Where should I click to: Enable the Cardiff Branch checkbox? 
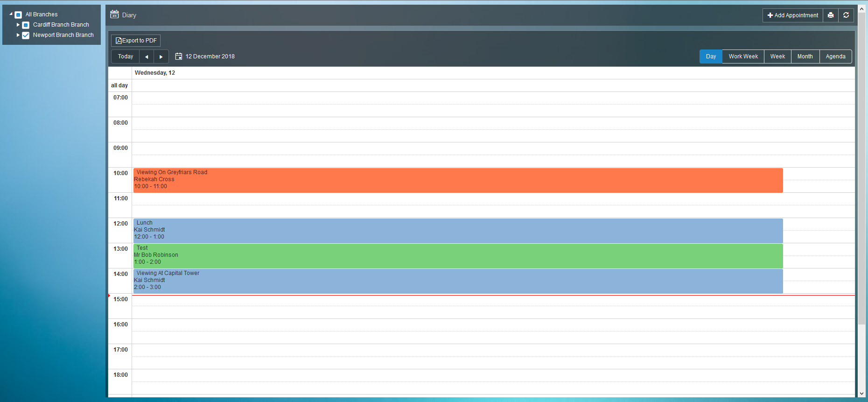[x=26, y=25]
